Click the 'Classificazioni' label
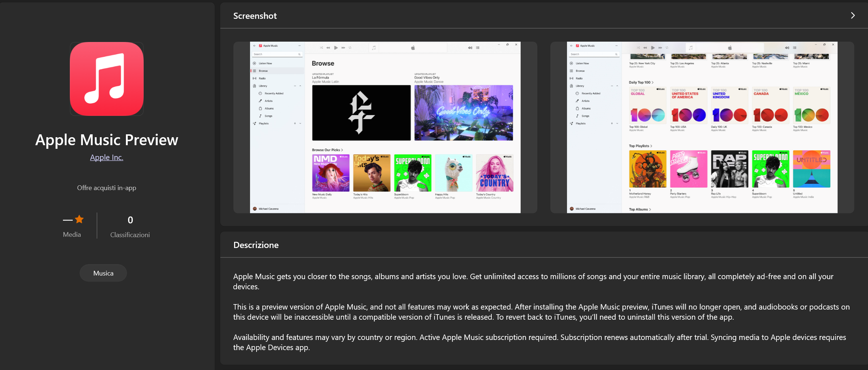868x370 pixels. tap(130, 235)
